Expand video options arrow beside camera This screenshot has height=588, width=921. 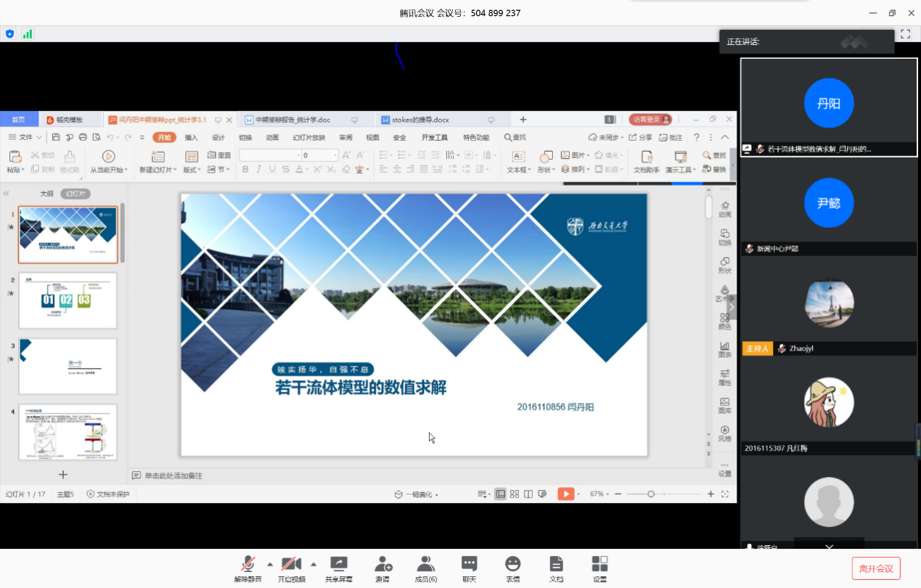click(314, 563)
